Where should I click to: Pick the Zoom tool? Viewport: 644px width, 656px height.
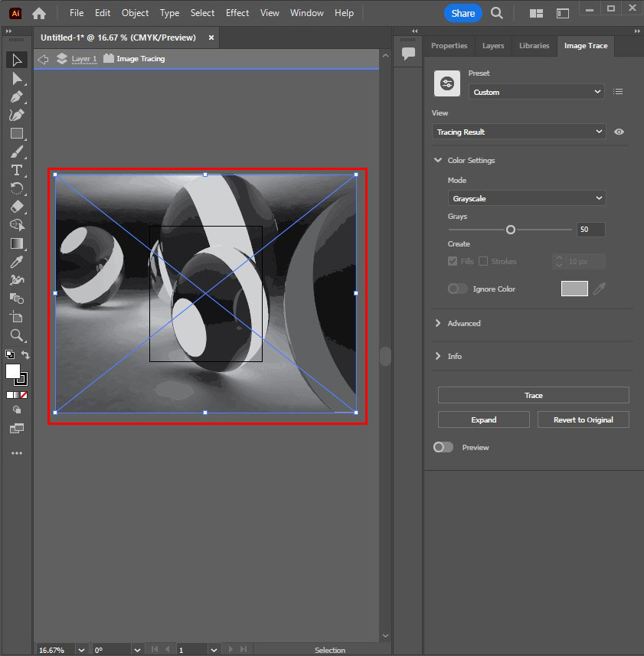(17, 335)
